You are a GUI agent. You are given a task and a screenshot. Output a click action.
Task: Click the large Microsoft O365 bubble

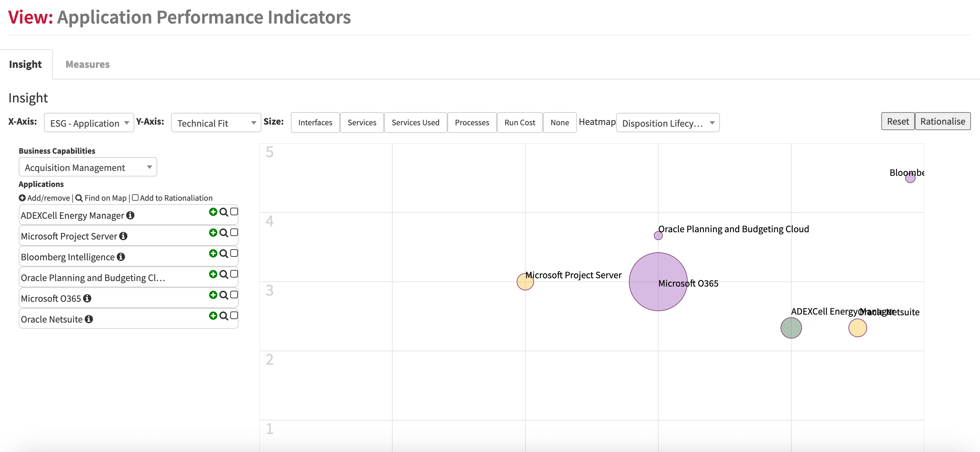point(658,282)
